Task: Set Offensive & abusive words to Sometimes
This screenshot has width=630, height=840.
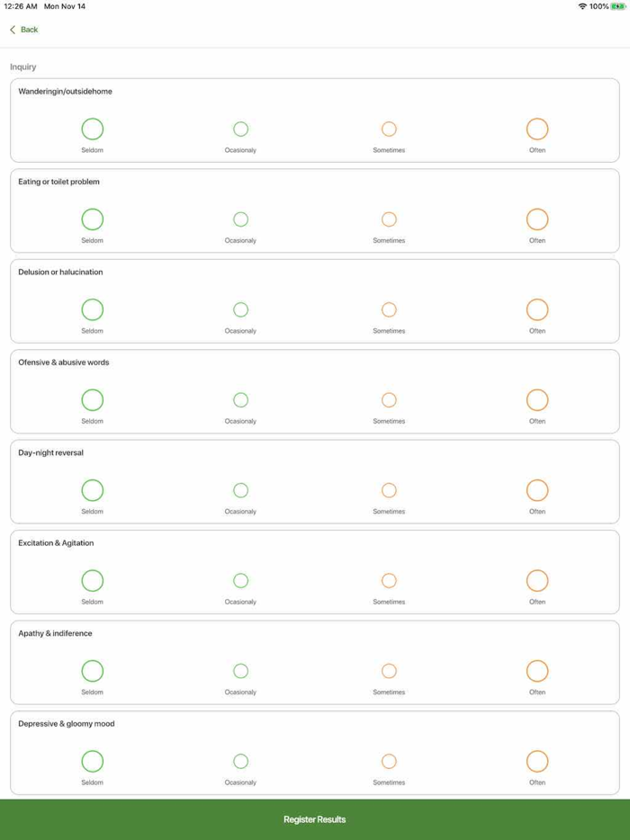Action: pos(389,400)
